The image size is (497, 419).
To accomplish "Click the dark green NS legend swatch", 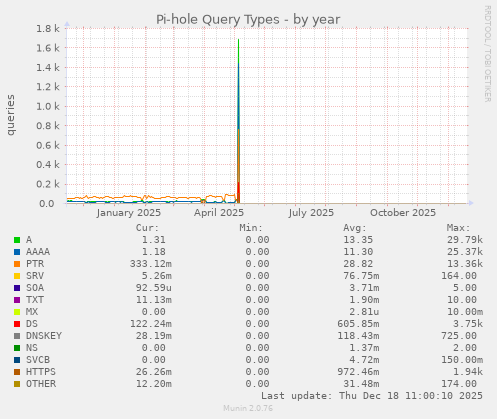I will pyautogui.click(x=17, y=348).
